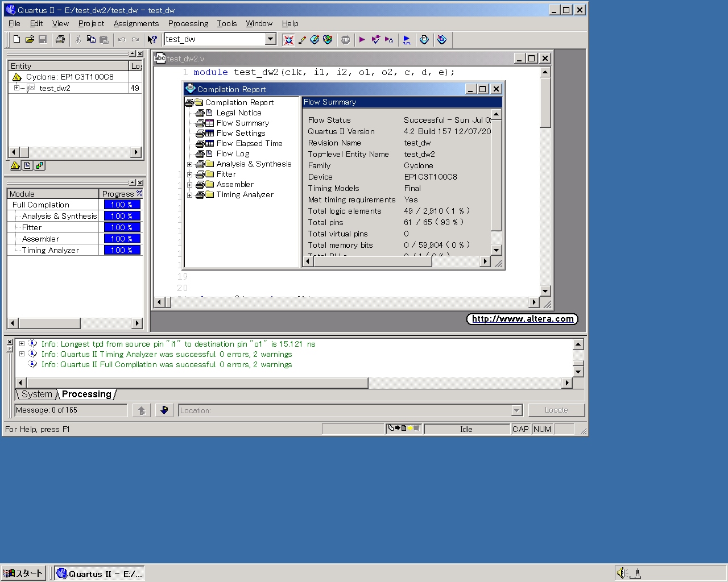
Task: Open the Tools menu
Action: point(226,23)
